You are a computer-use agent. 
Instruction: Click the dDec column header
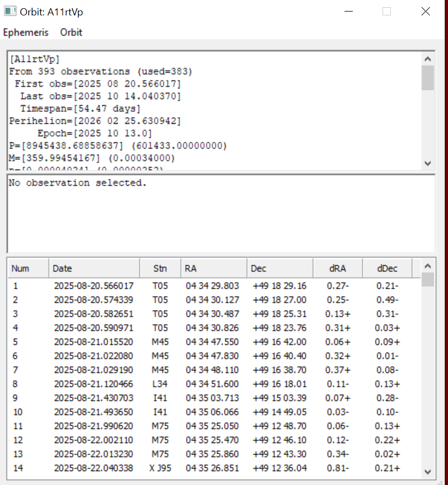click(387, 269)
